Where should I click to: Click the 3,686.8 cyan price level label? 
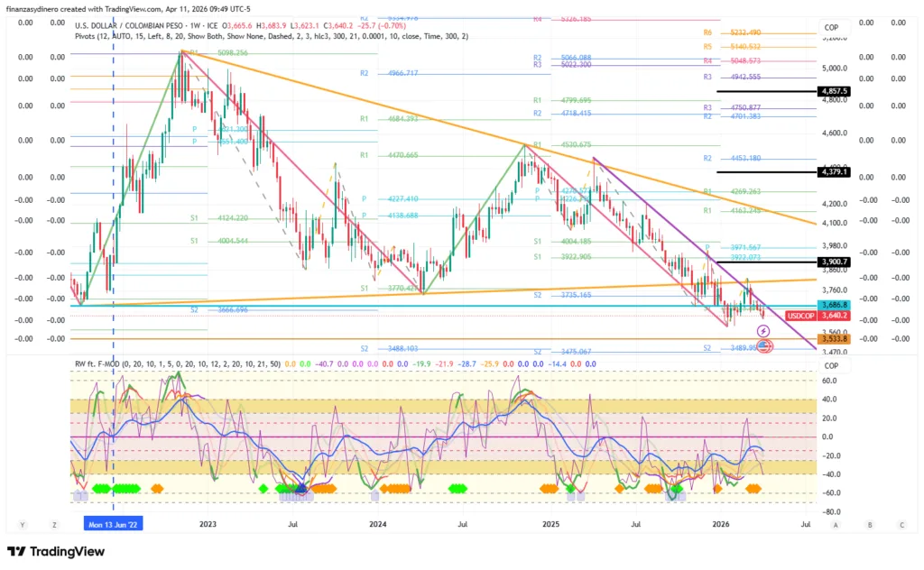832,306
